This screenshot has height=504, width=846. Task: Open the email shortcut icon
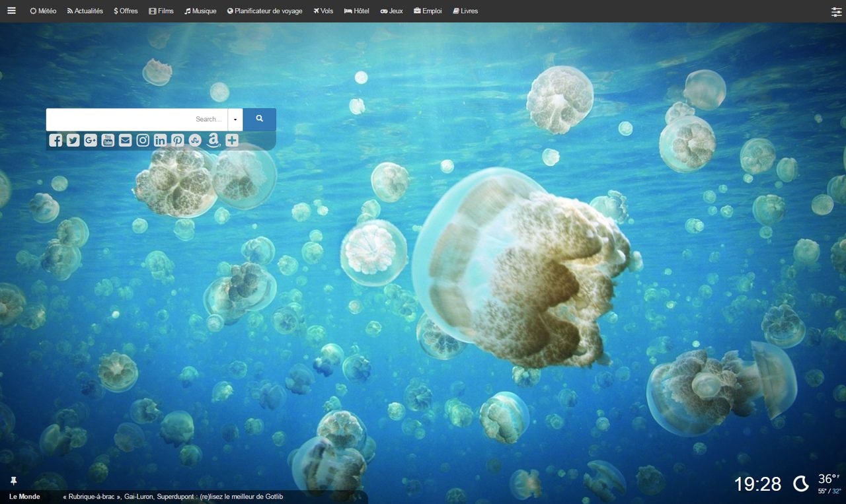coord(125,140)
